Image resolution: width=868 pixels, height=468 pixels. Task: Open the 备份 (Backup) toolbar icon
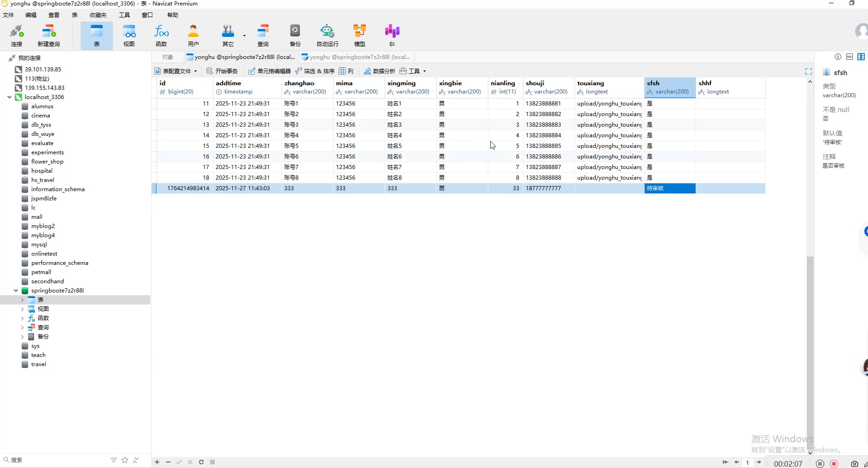(295, 36)
